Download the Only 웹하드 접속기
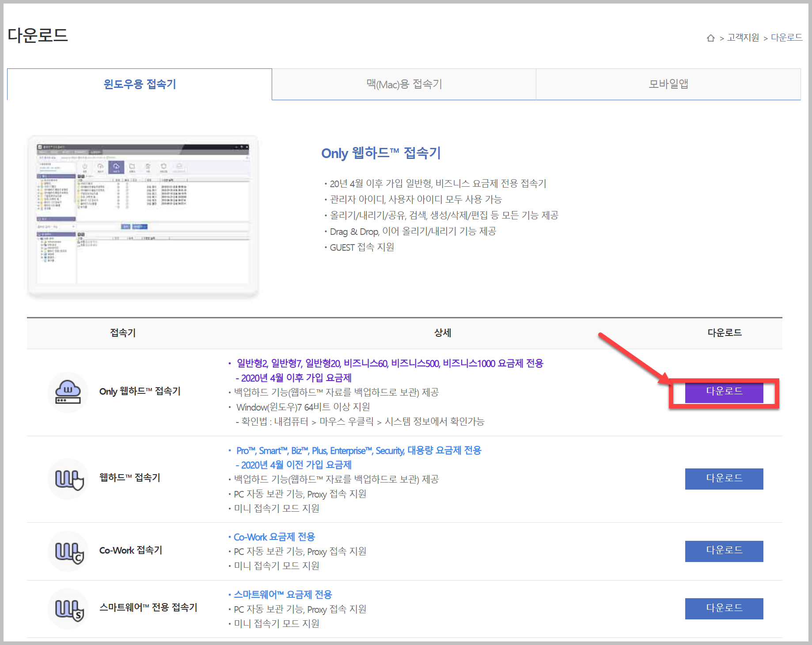 pos(724,392)
